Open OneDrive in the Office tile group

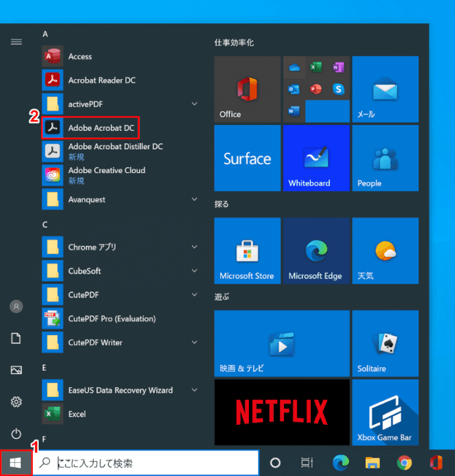pyautogui.click(x=294, y=67)
